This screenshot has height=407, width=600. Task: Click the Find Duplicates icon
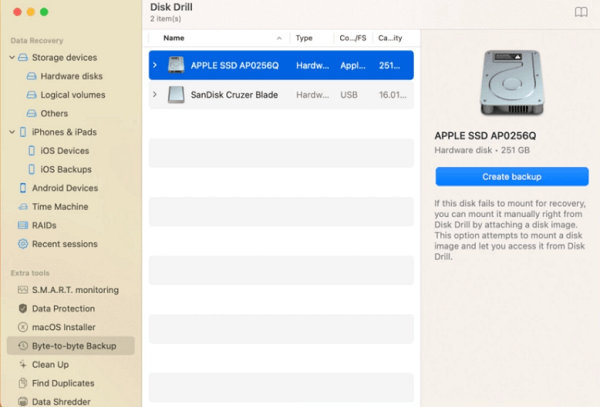click(x=22, y=383)
